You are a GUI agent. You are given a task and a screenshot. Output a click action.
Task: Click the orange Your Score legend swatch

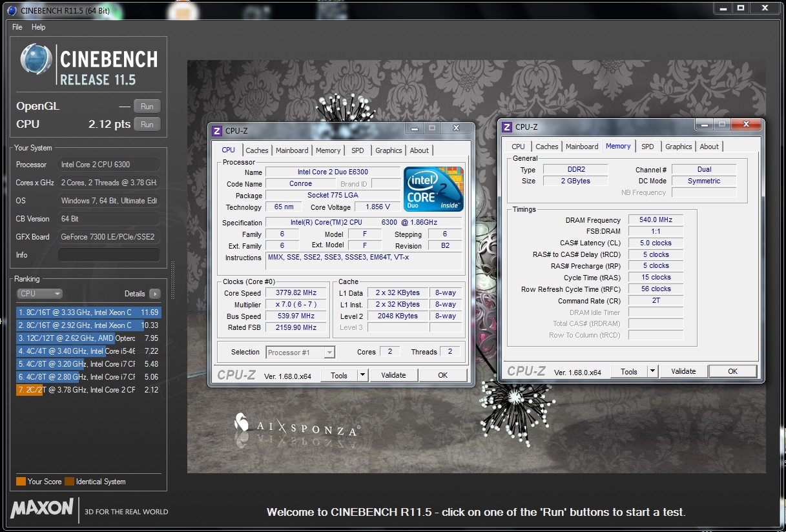click(21, 482)
